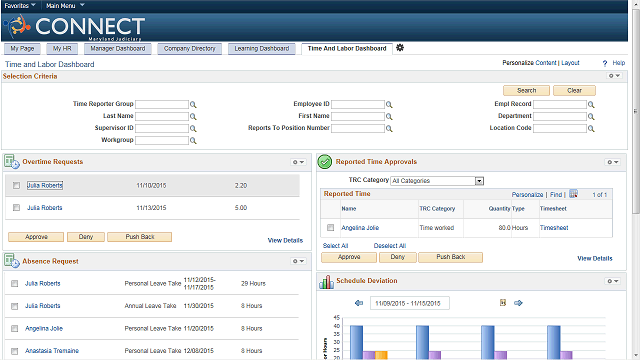Click the Last Name input field
This screenshot has height=360, width=640.
pos(162,116)
